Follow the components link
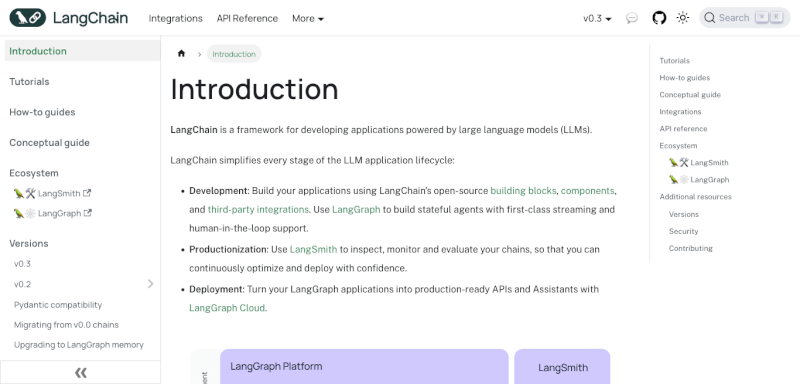 click(587, 191)
